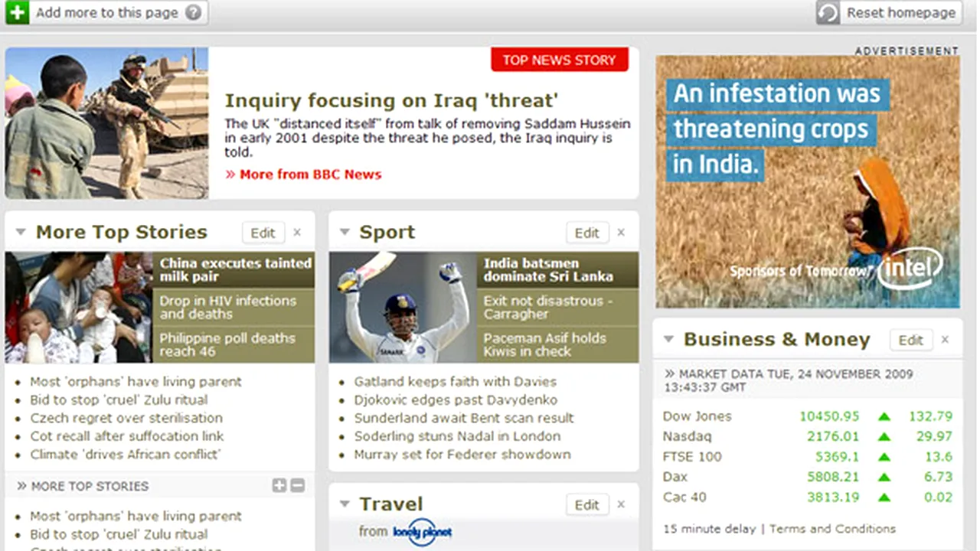Click the MARKET DATA heading link

(789, 380)
